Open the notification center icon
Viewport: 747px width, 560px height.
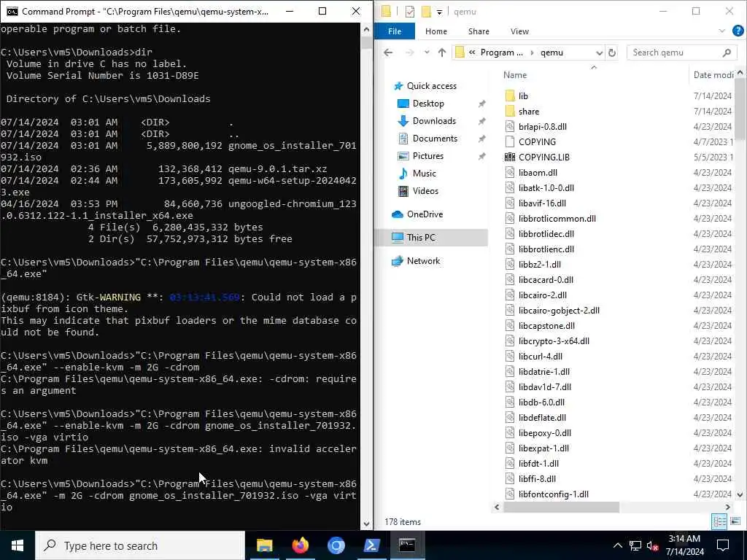tap(723, 545)
